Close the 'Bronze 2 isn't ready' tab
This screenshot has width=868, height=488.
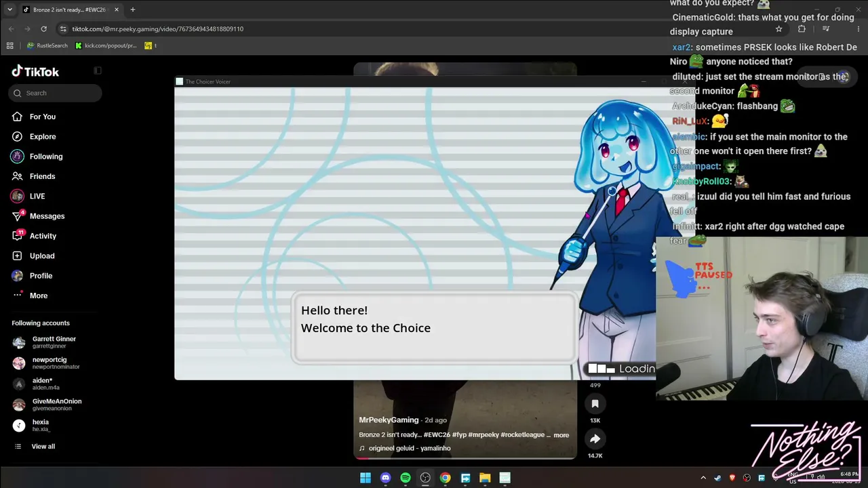[x=117, y=9]
